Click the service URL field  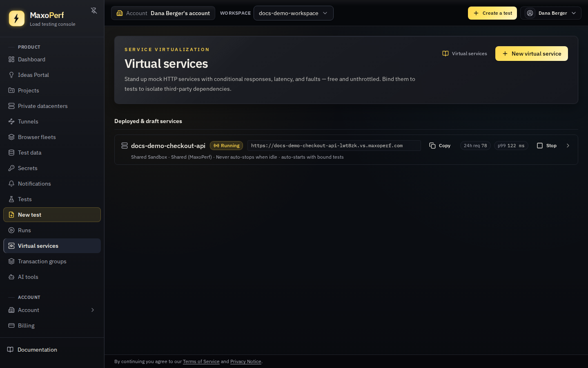coord(334,146)
